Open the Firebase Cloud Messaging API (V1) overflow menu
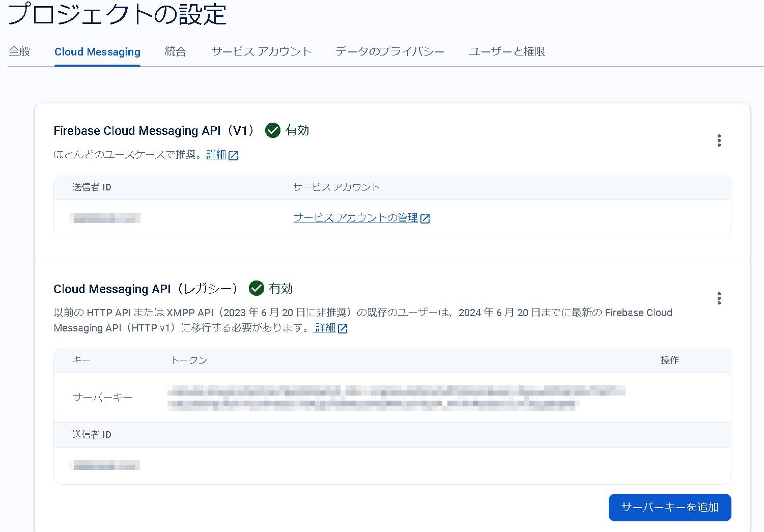This screenshot has width=764, height=532. pyautogui.click(x=719, y=141)
